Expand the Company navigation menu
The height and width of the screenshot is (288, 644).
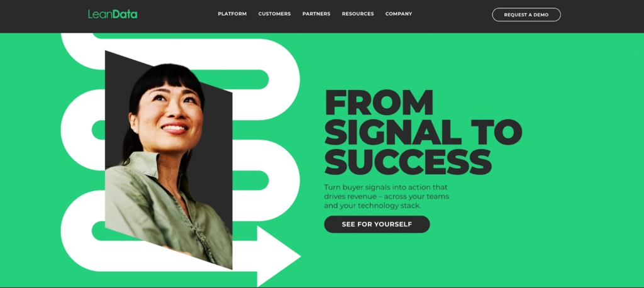click(x=398, y=14)
